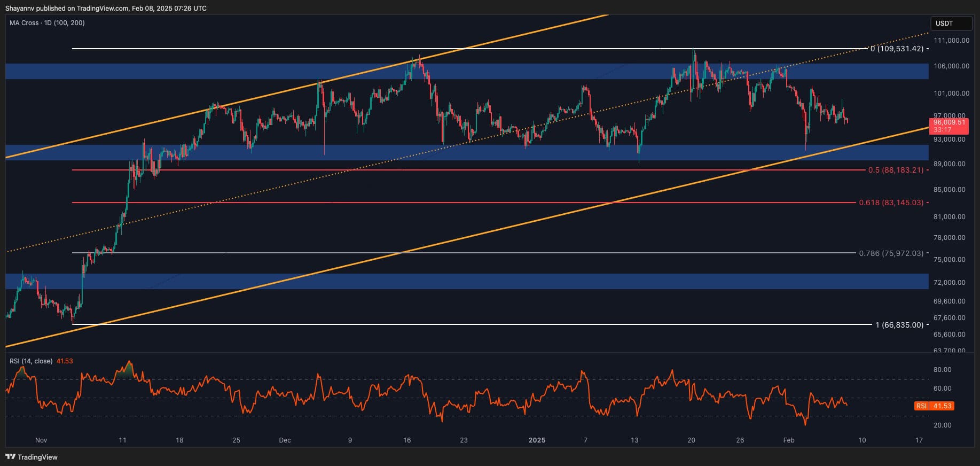Click the TradingView logo icon
This screenshot has width=980, height=466.
[x=10, y=457]
